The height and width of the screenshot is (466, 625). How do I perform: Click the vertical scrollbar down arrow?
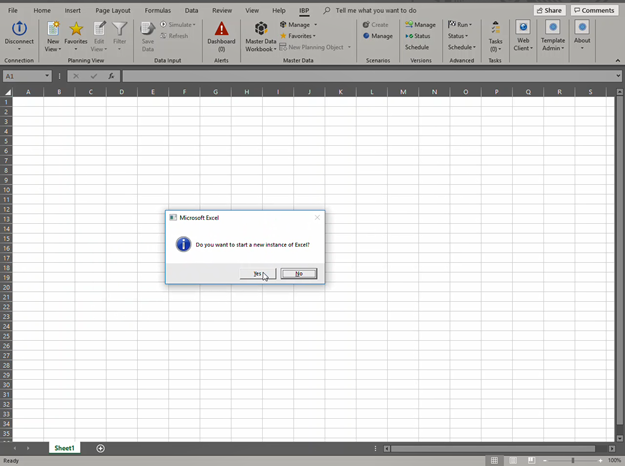tap(620, 438)
